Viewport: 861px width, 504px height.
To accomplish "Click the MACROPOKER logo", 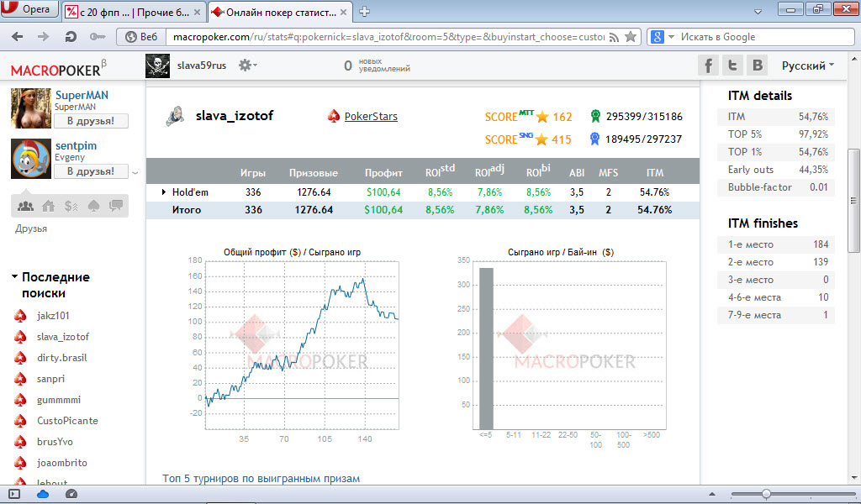I will [x=58, y=69].
